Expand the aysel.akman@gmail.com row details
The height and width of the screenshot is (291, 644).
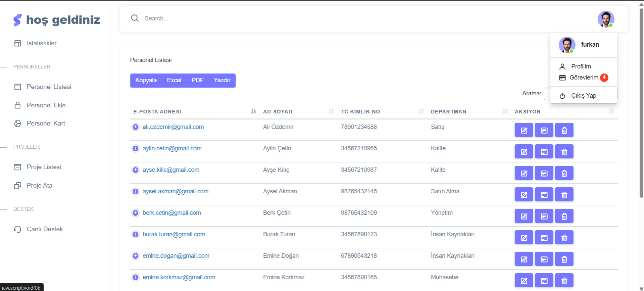[135, 191]
